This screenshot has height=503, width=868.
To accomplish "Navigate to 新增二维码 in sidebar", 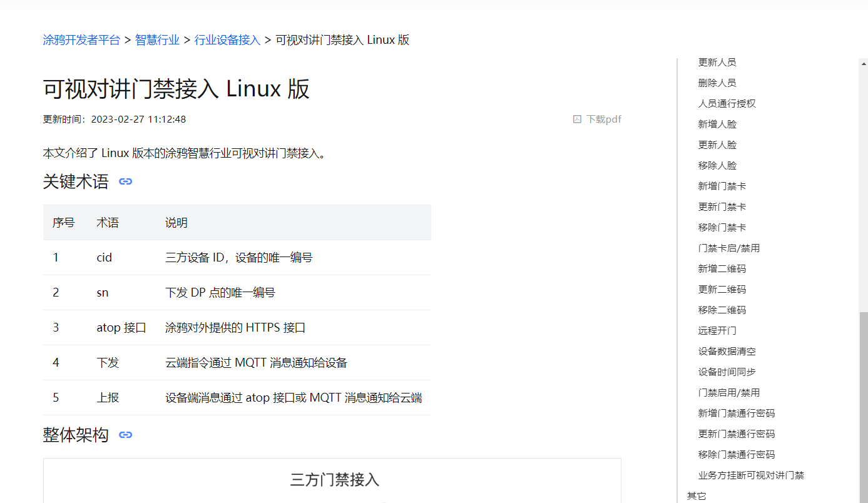I will (722, 268).
